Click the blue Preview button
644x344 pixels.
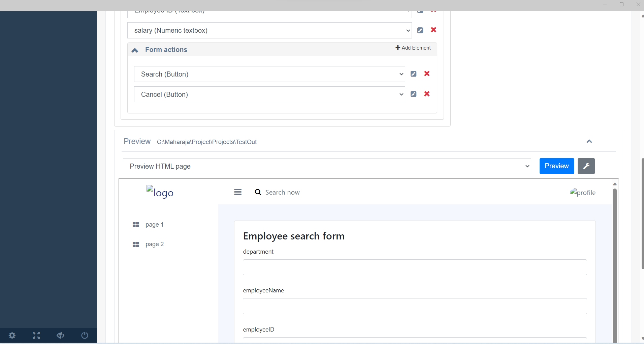click(x=556, y=166)
